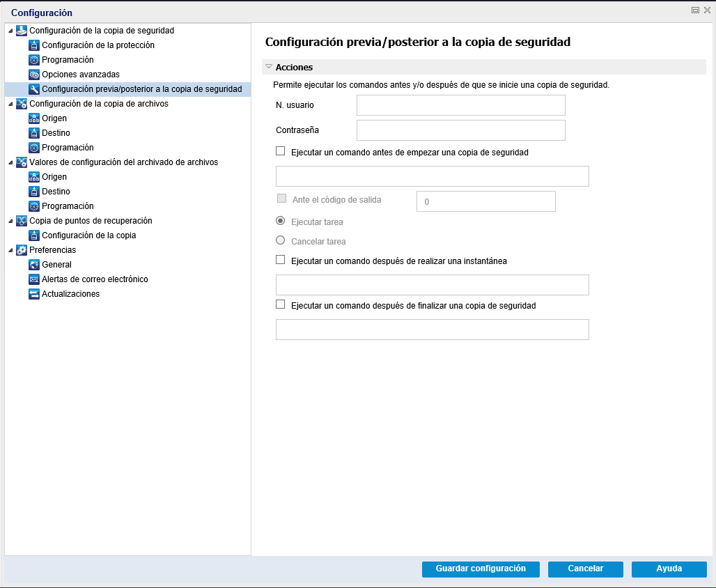The image size is (716, 588).
Task: Open 'Opciones avanzadas' tree item
Action: point(81,75)
